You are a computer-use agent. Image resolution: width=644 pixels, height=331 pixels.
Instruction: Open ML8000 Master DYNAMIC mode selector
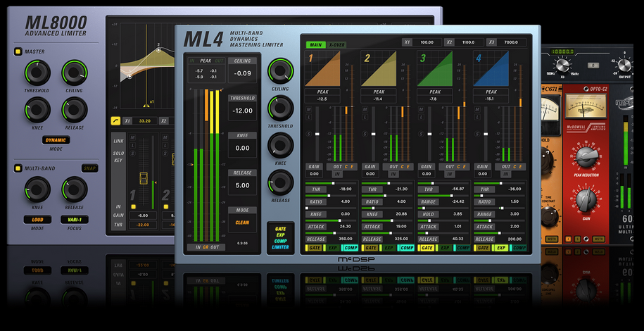point(56,140)
